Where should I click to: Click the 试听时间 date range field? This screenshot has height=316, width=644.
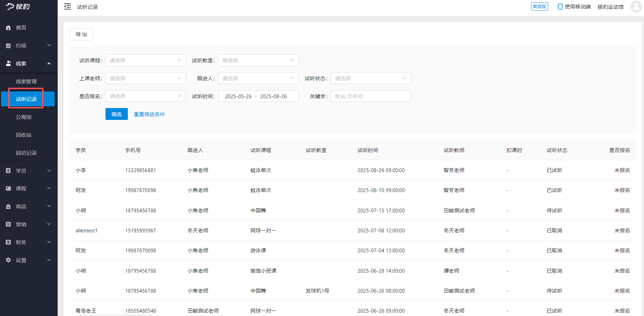tap(258, 96)
